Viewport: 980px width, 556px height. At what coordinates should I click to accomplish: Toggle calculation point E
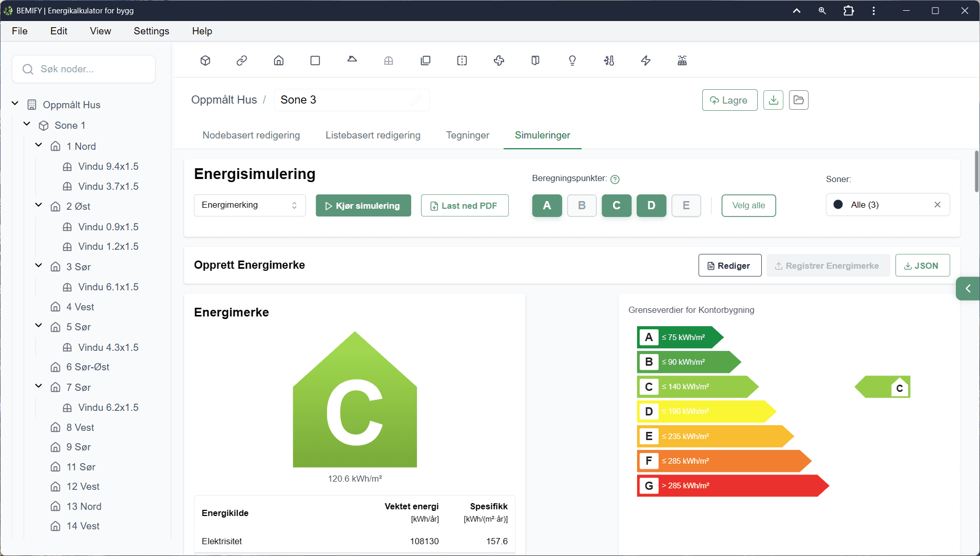click(686, 206)
